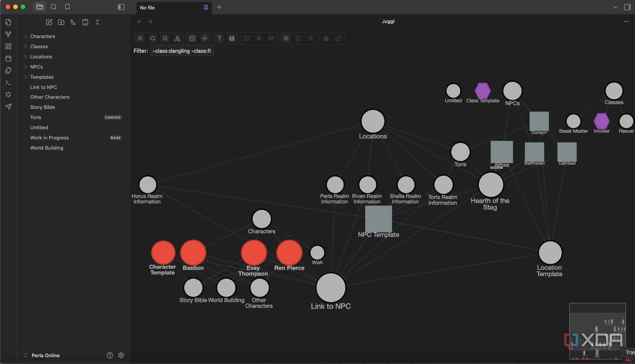Screen dimensions: 635x364
Task: Expand the Templates folder
Action: [26, 77]
